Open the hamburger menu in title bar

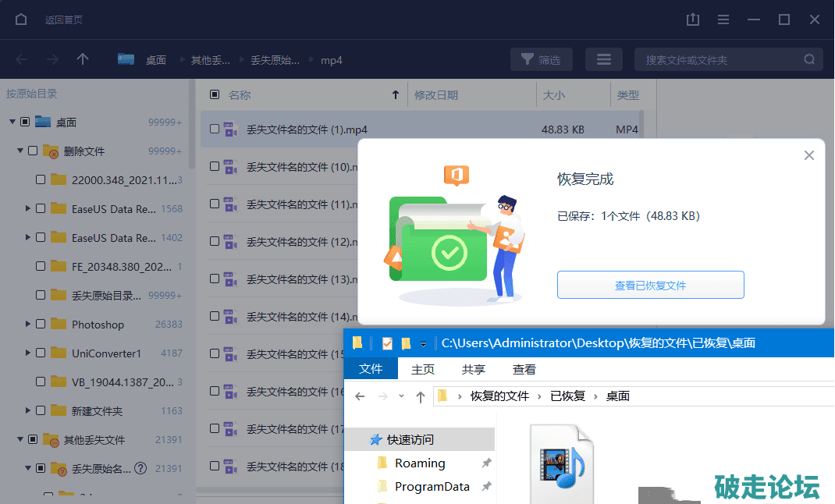pyautogui.click(x=723, y=20)
